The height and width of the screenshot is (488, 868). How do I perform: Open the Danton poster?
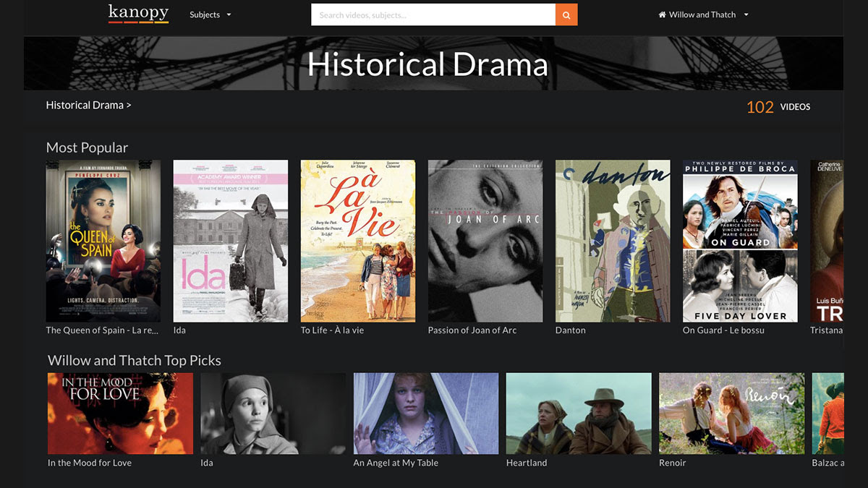(x=613, y=241)
